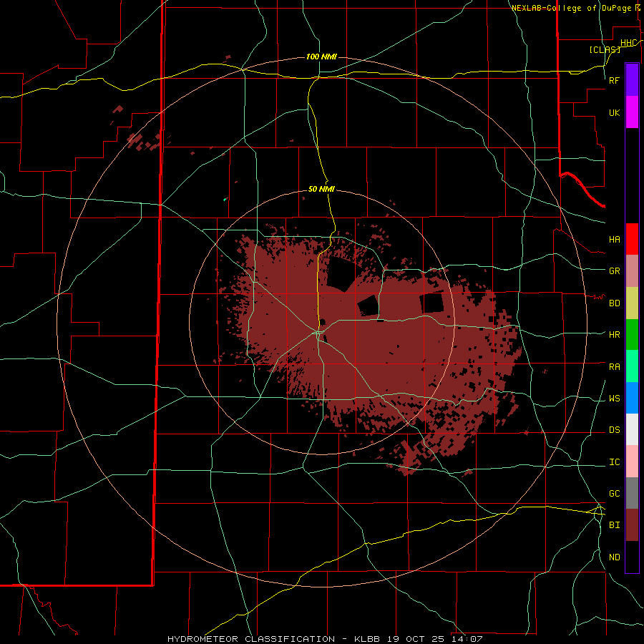Click the "HA" legend label
This screenshot has height=644, width=644.
615,240
